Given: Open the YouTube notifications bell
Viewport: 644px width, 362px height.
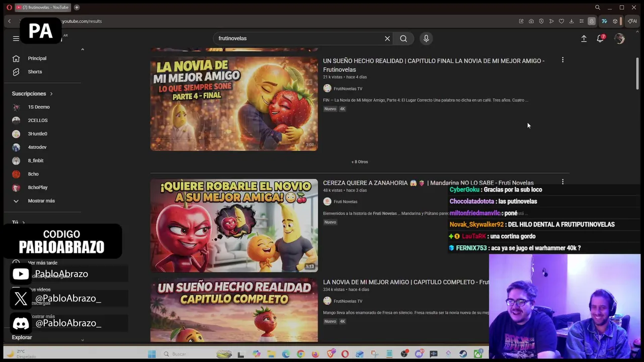Looking at the screenshot, I should [x=600, y=38].
